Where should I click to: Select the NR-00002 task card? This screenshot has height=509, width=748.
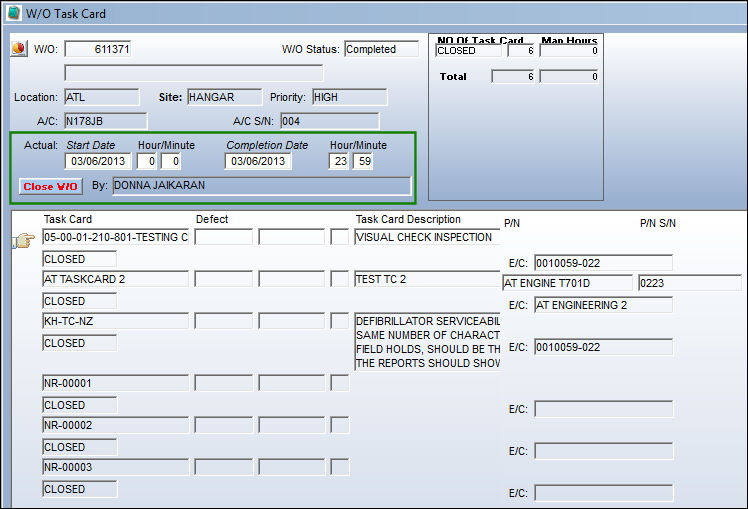click(116, 425)
